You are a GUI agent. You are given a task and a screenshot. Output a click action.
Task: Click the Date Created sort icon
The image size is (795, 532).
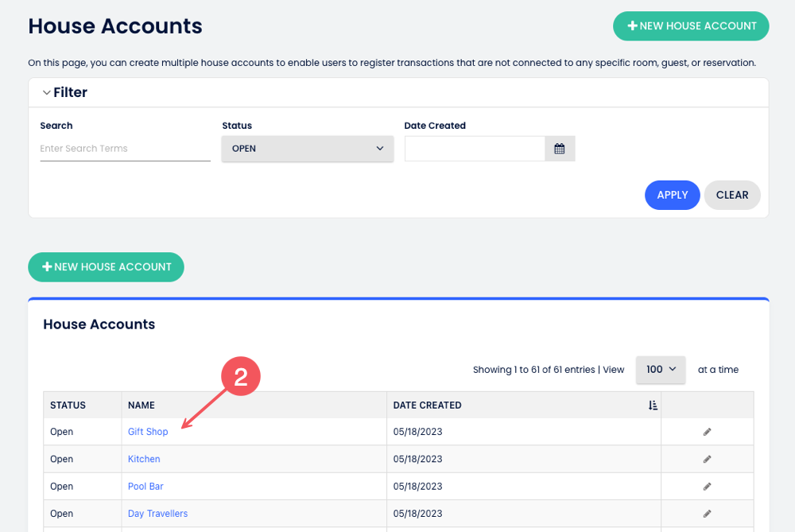653,406
